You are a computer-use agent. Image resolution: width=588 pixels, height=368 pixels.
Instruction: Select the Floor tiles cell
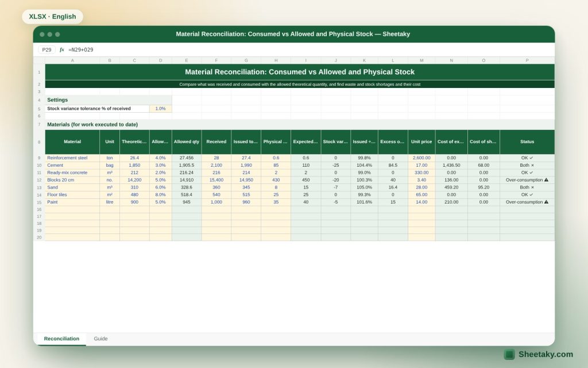[72, 195]
